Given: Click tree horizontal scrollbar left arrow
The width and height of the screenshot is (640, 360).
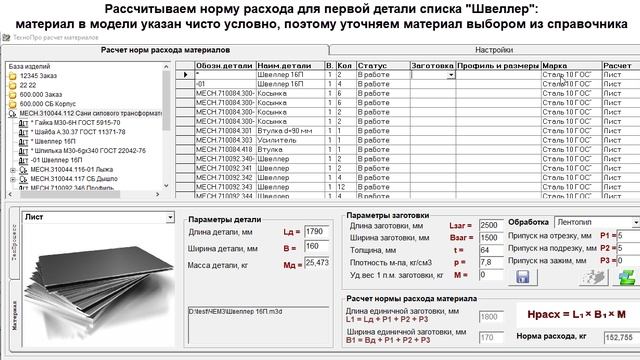Looking at the screenshot, I should 10,194.
